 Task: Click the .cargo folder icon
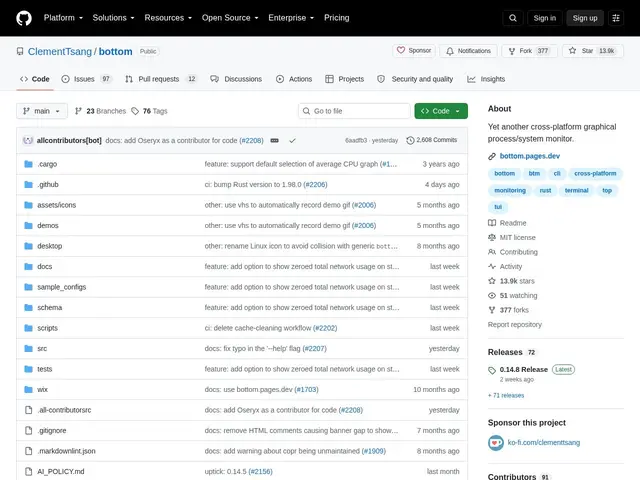click(x=28, y=164)
